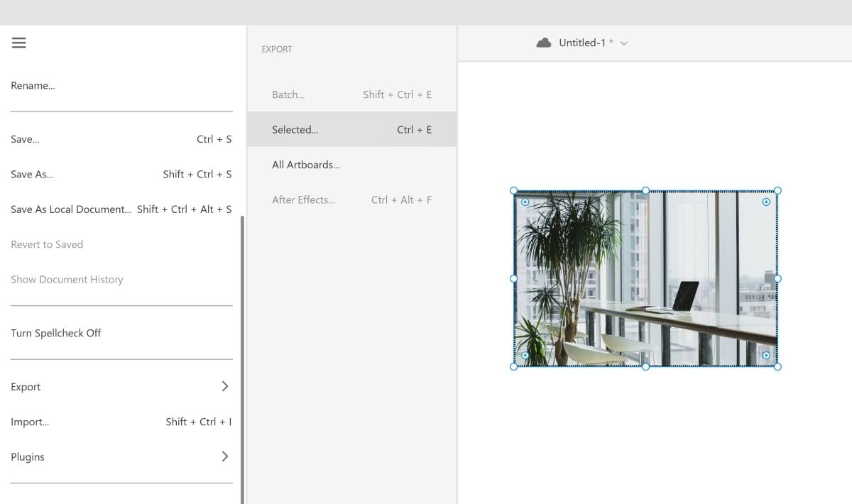Click Revert to Saved
Screen dimensions: 852x504
click(x=46, y=244)
